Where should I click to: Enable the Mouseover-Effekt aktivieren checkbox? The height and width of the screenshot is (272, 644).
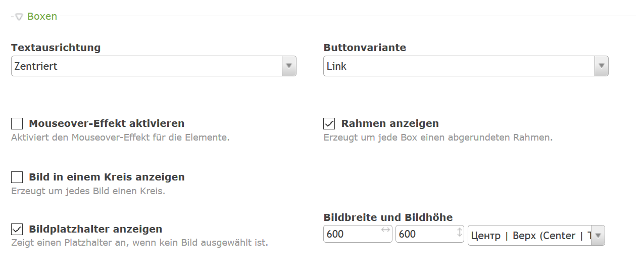[17, 123]
